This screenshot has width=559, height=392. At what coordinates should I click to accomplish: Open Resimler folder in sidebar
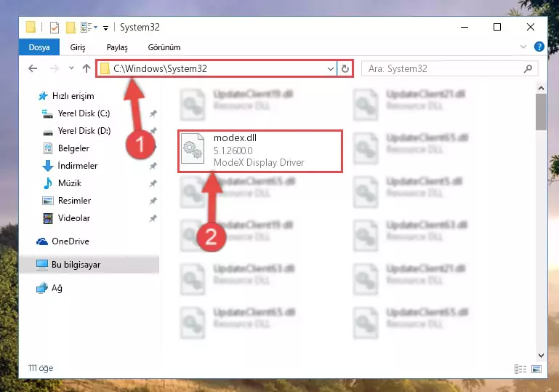coord(67,201)
